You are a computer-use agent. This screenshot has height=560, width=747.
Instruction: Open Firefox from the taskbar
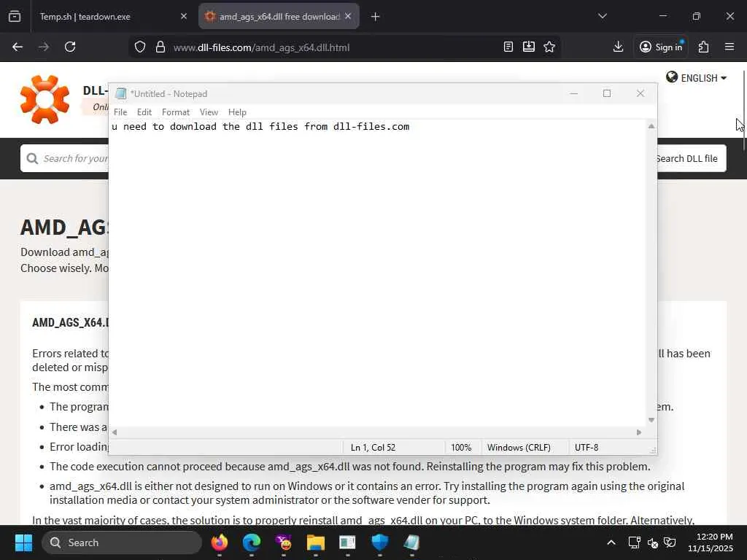tap(220, 542)
